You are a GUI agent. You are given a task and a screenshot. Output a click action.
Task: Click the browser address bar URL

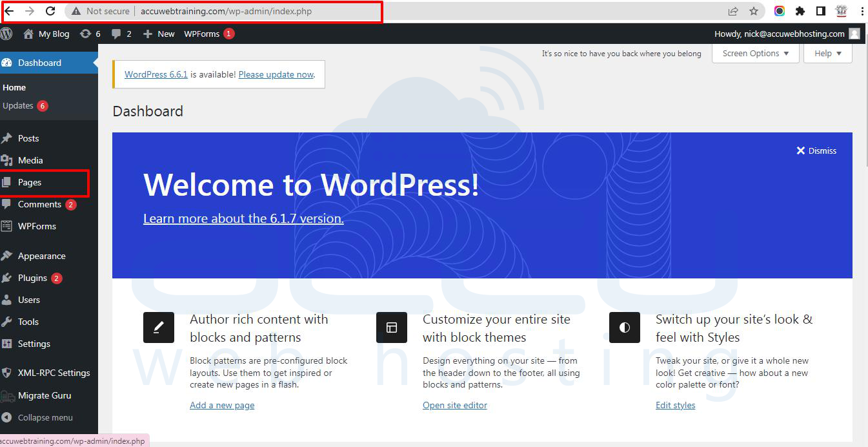click(x=226, y=11)
